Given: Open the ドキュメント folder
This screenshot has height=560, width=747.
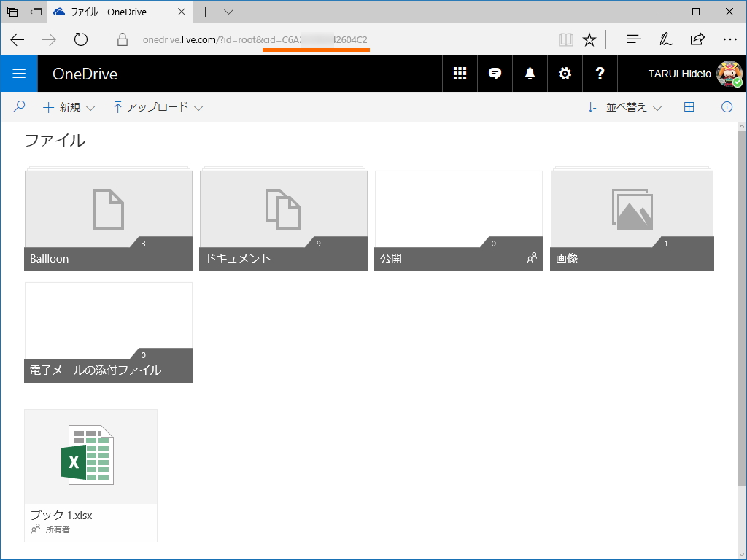Looking at the screenshot, I should 283,219.
